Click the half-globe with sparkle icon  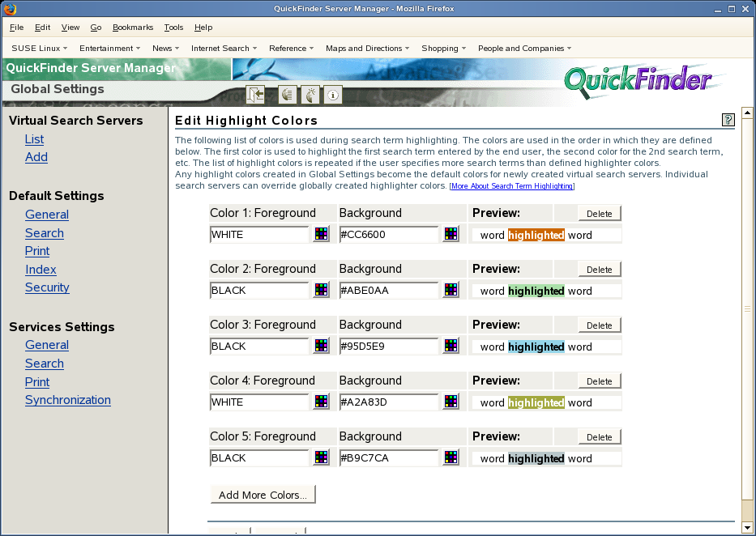[x=310, y=95]
